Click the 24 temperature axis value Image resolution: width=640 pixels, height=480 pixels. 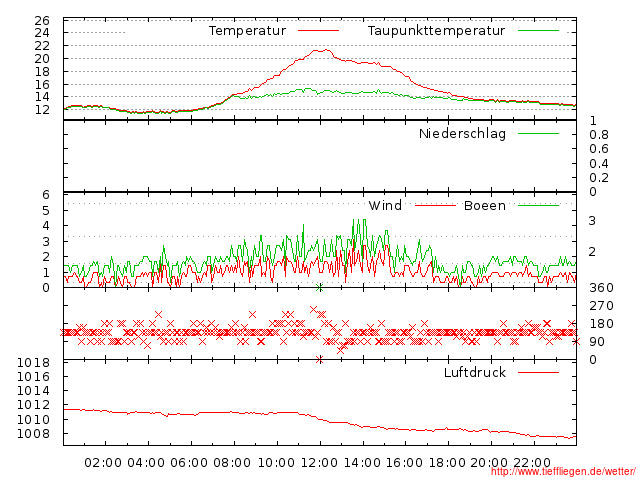42,33
